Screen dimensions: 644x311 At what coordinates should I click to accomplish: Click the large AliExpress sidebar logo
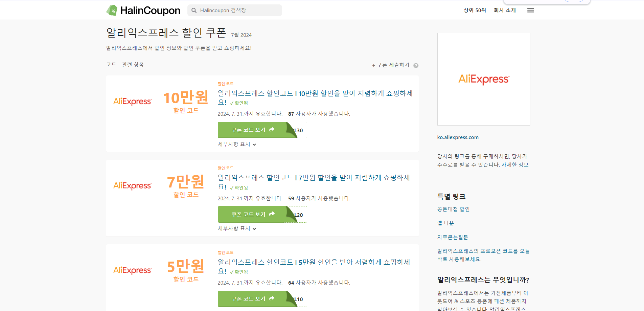484,79
